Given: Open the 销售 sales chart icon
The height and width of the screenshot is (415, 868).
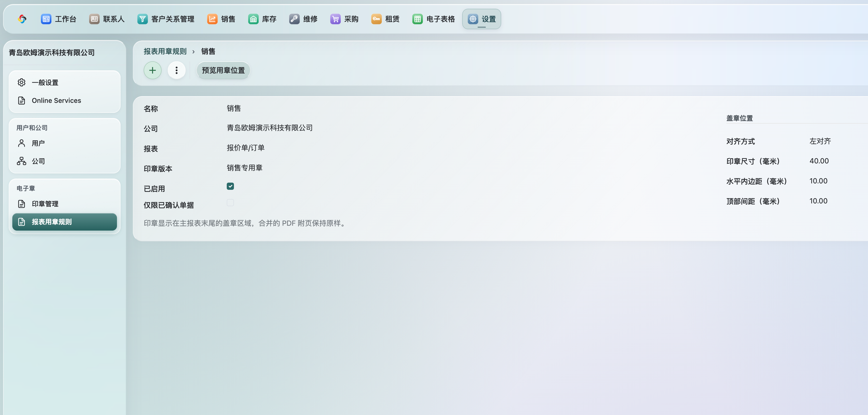Looking at the screenshot, I should pyautogui.click(x=212, y=19).
